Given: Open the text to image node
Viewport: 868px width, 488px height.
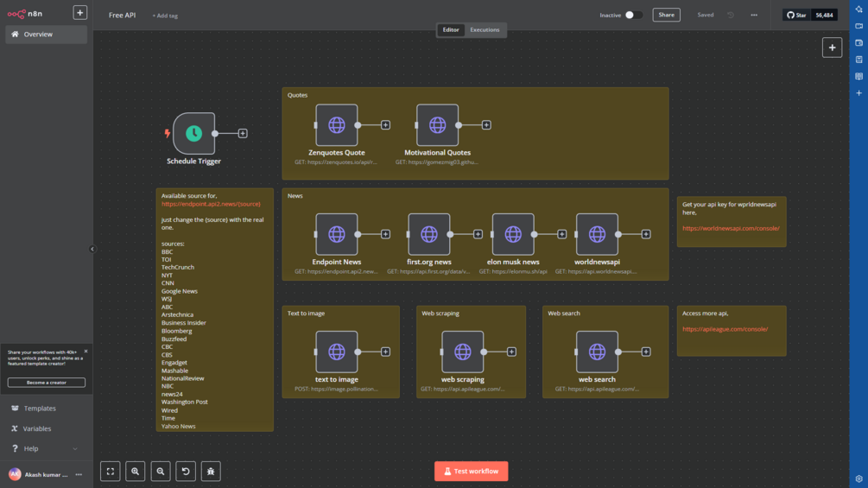Looking at the screenshot, I should click(337, 352).
